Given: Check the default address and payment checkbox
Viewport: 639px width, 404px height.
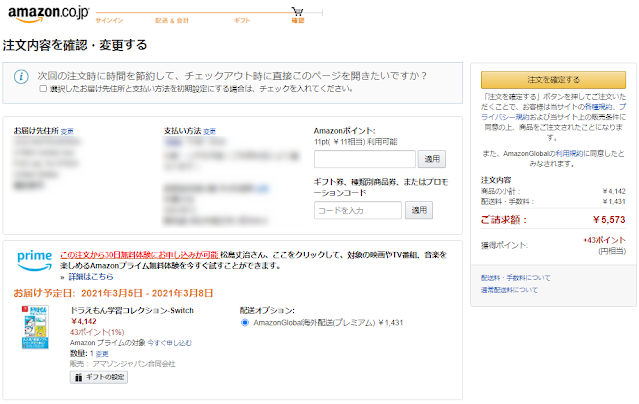Looking at the screenshot, I should [x=43, y=88].
